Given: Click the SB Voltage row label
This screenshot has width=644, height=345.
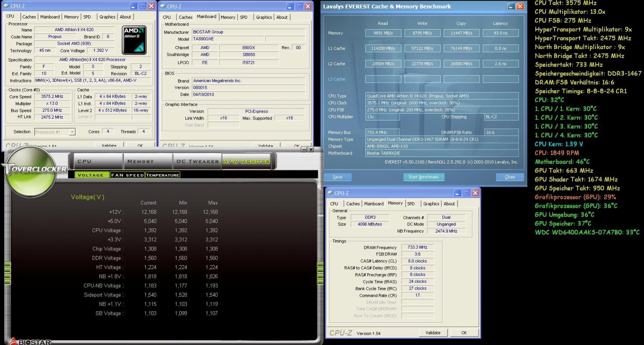Looking at the screenshot, I should tap(109, 313).
